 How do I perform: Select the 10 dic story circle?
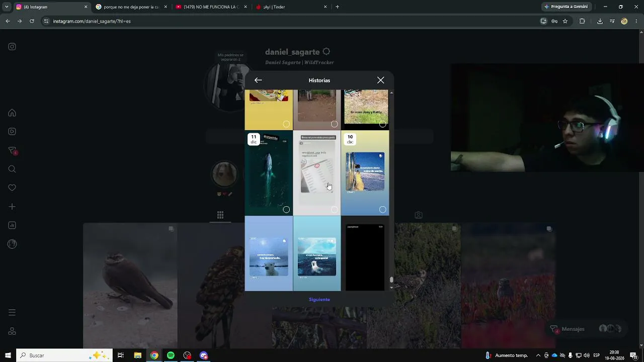click(x=383, y=210)
